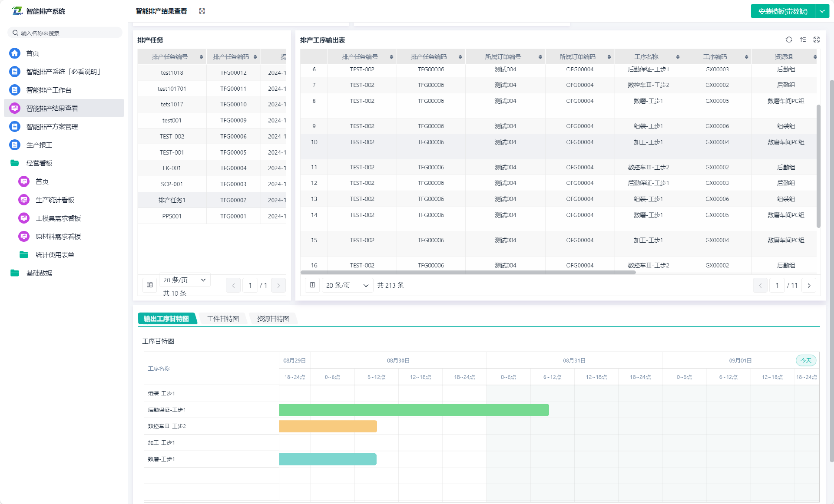Click fullscreen icon next to page title

[202, 11]
